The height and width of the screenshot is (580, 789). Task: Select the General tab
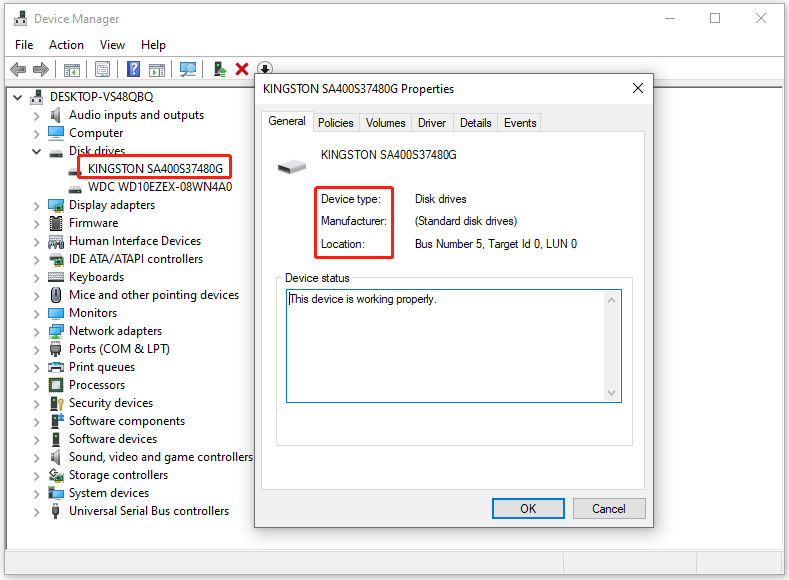(x=287, y=121)
